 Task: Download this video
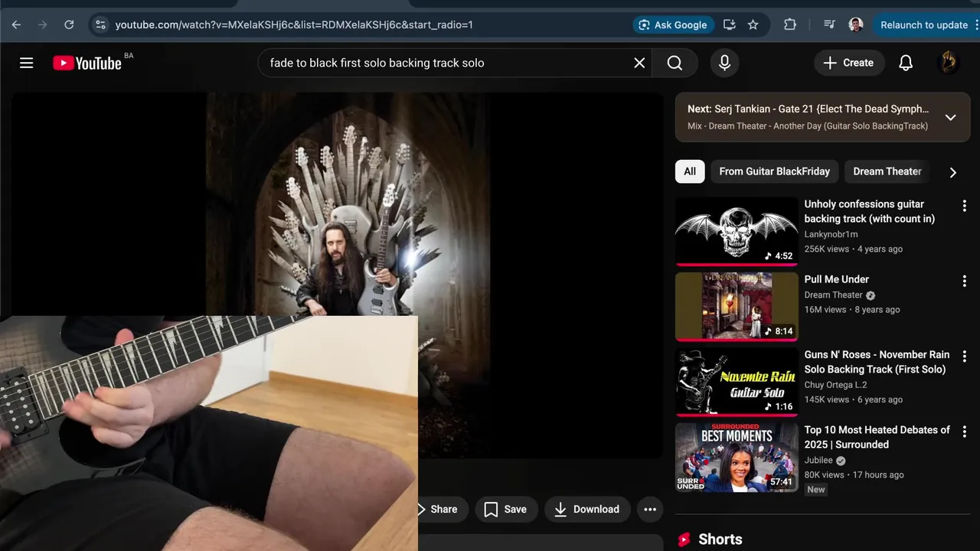pos(587,509)
